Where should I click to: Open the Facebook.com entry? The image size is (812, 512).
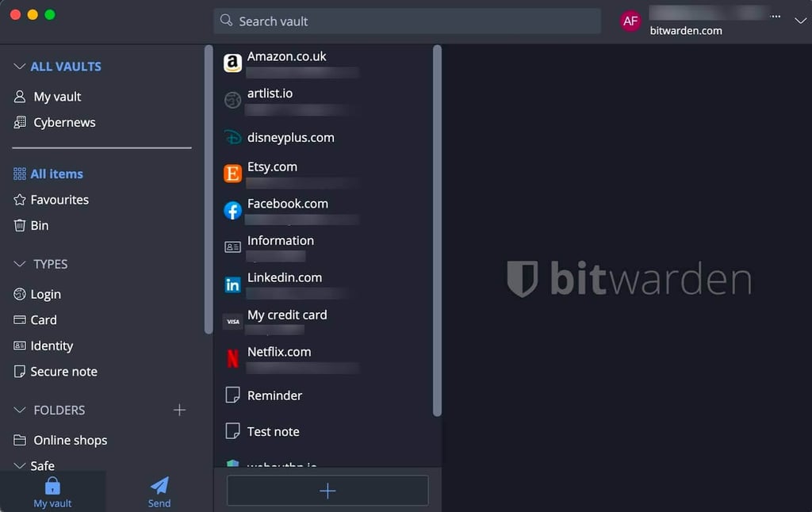pos(324,211)
